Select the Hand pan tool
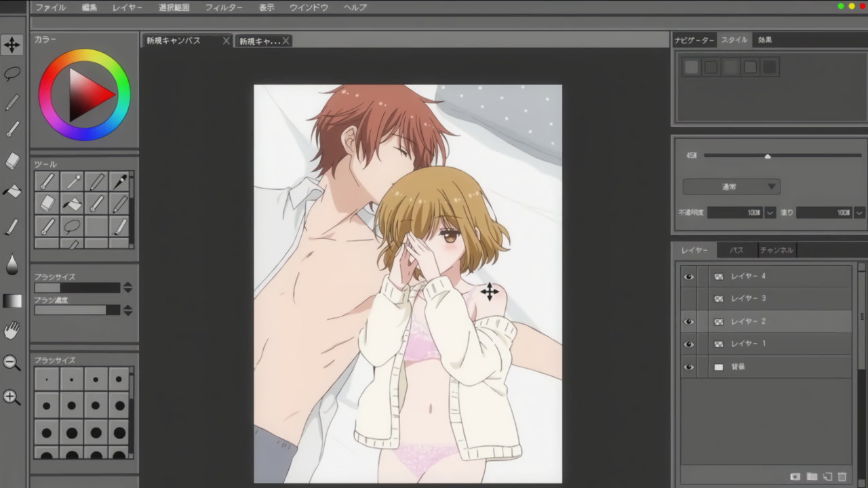The height and width of the screenshot is (488, 868). click(x=12, y=331)
